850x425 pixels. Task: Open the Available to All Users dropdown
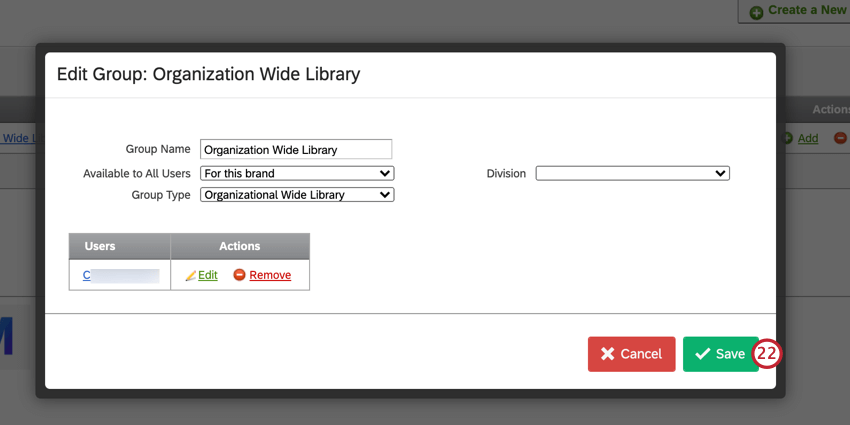[x=297, y=173]
